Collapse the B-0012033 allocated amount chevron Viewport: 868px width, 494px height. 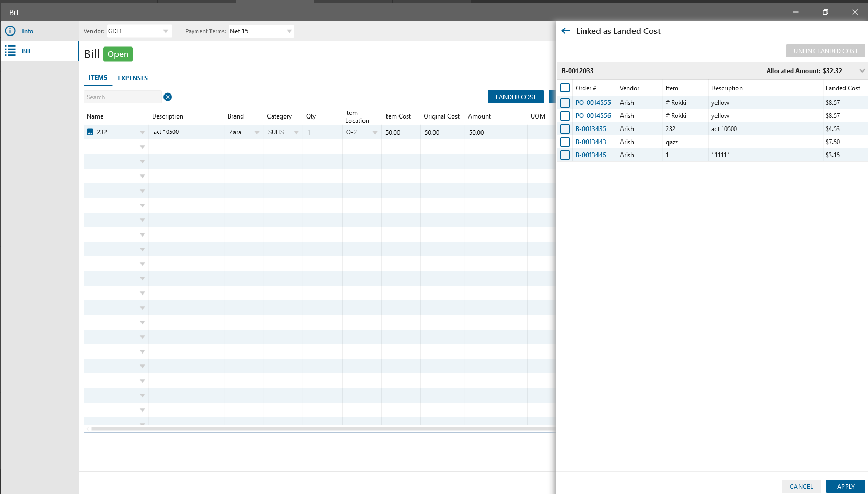point(862,71)
